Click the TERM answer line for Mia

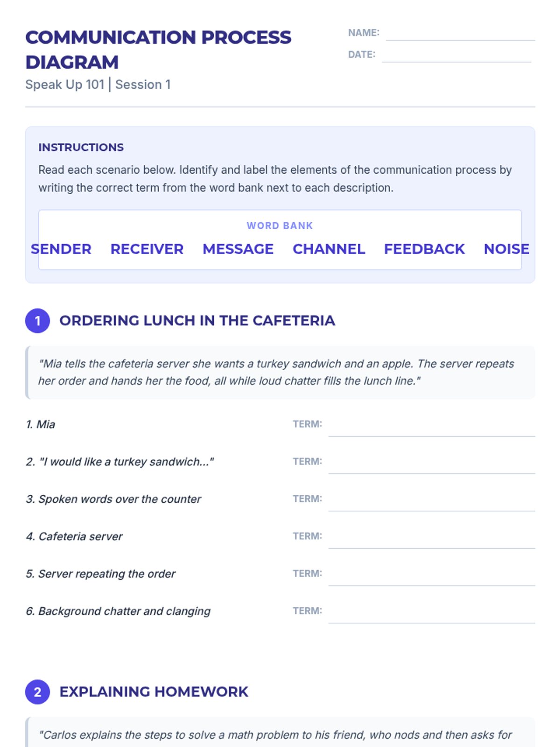[432, 425]
